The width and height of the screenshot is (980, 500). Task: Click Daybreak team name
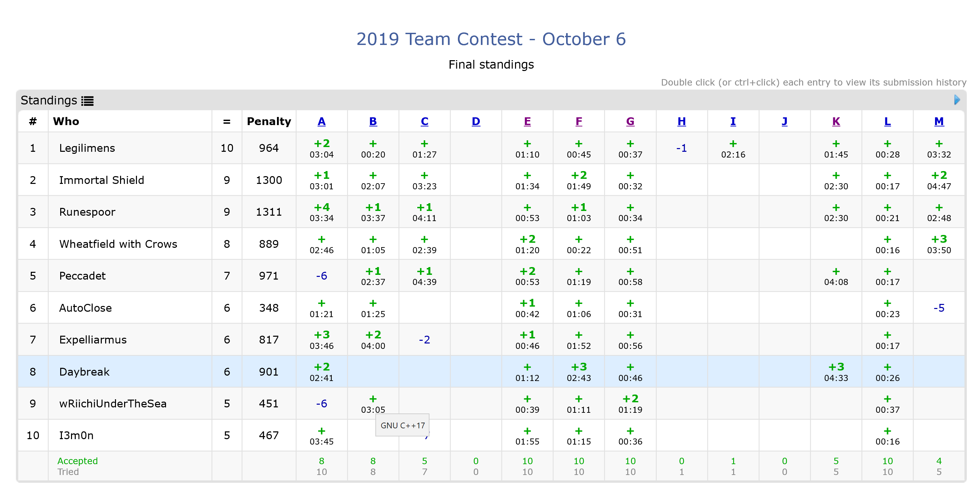pyautogui.click(x=85, y=372)
